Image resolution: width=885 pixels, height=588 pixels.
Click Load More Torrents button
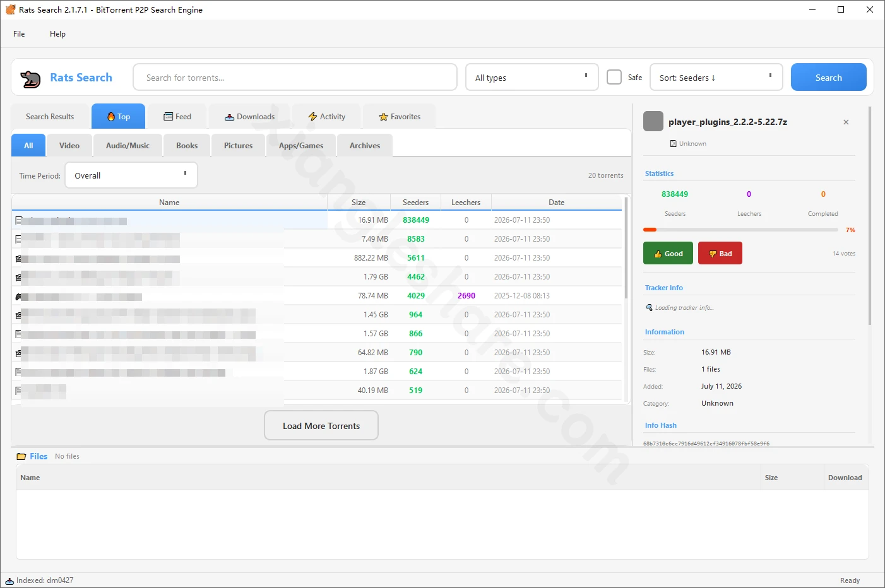(x=321, y=426)
